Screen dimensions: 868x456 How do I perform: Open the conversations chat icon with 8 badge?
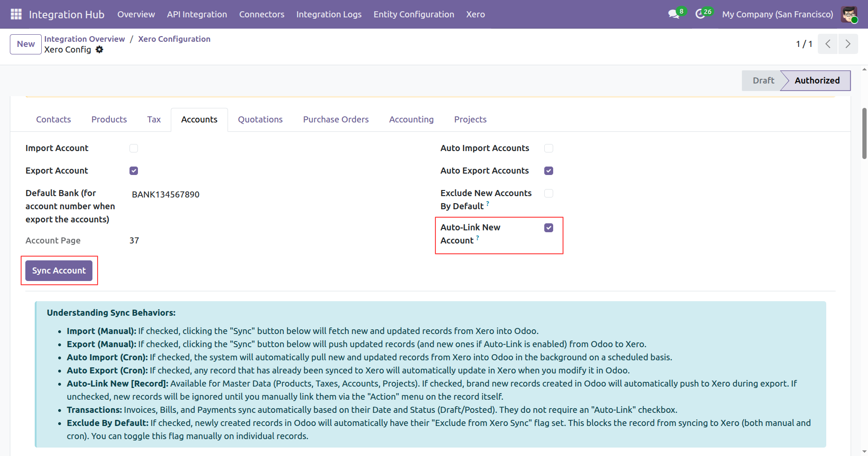point(676,14)
